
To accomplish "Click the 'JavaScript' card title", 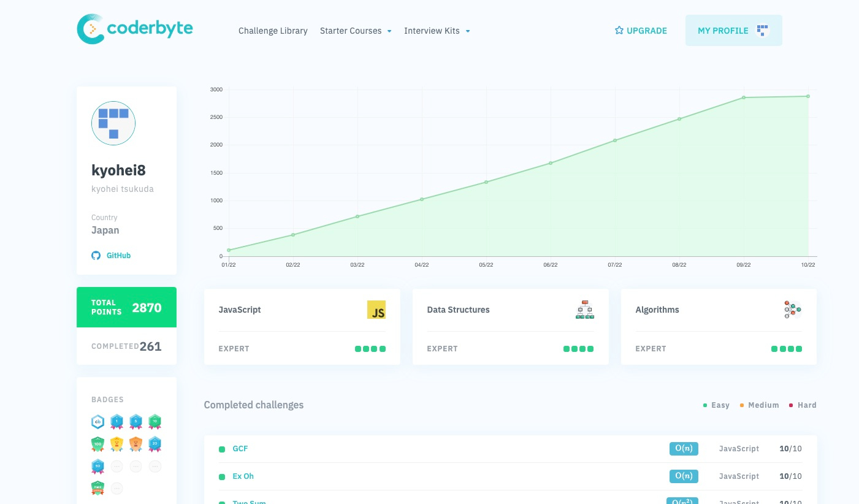I will pos(240,310).
